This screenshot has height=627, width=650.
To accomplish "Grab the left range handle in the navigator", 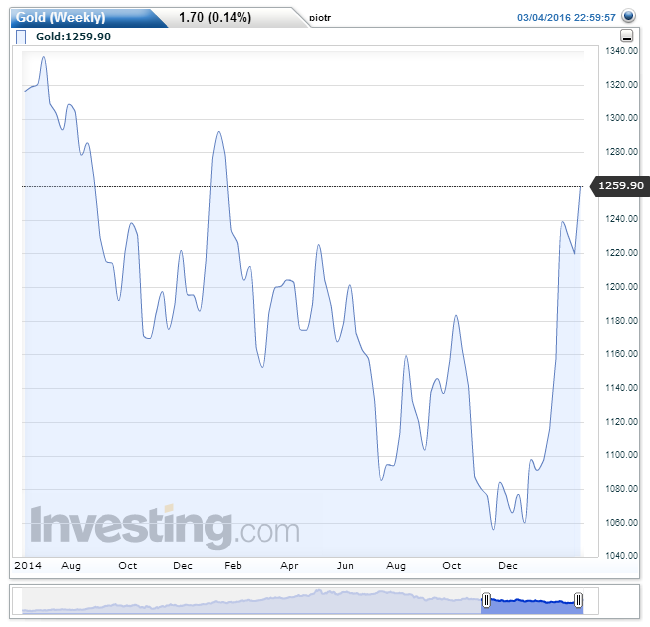I will pos(486,600).
